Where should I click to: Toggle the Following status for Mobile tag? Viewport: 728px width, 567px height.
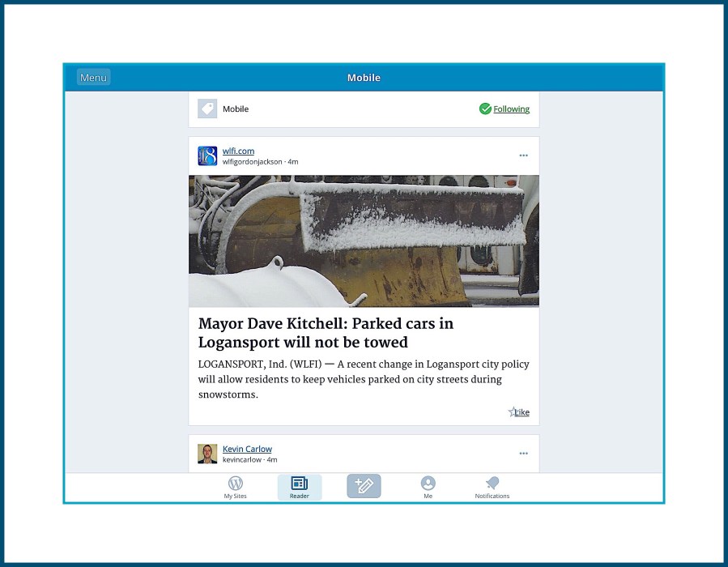point(511,109)
